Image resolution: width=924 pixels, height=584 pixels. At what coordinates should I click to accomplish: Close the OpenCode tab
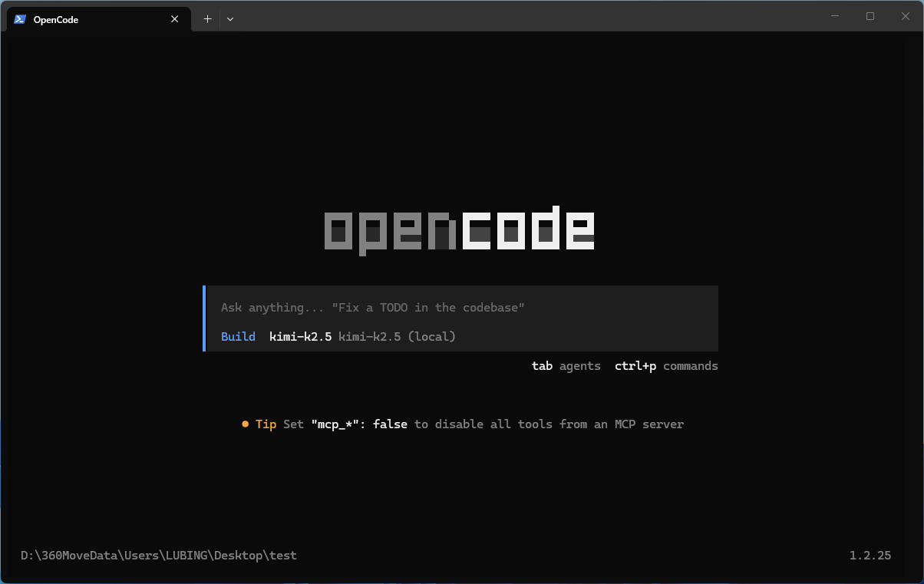click(175, 19)
